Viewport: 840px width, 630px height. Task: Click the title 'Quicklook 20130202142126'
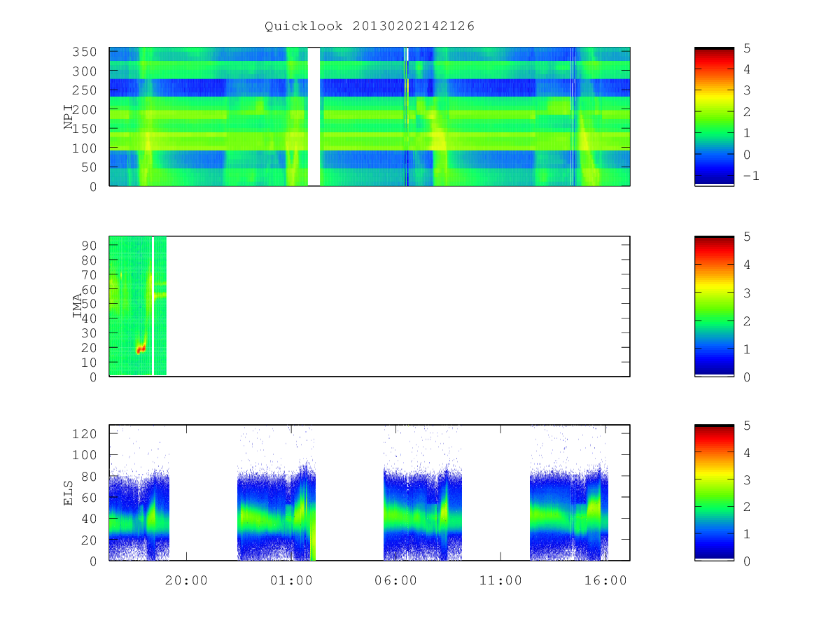[x=370, y=27]
